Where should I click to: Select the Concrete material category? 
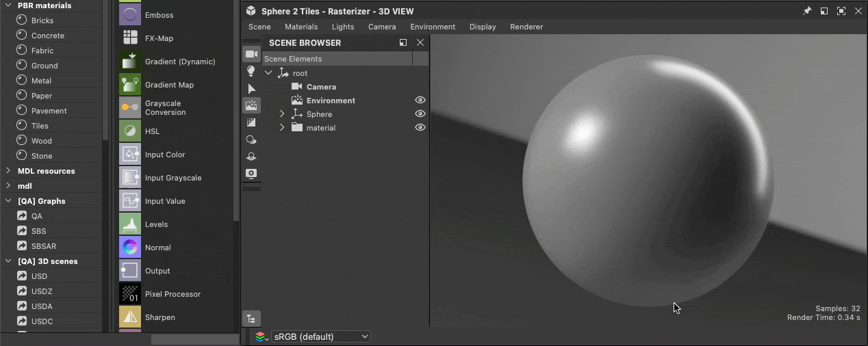tap(48, 36)
